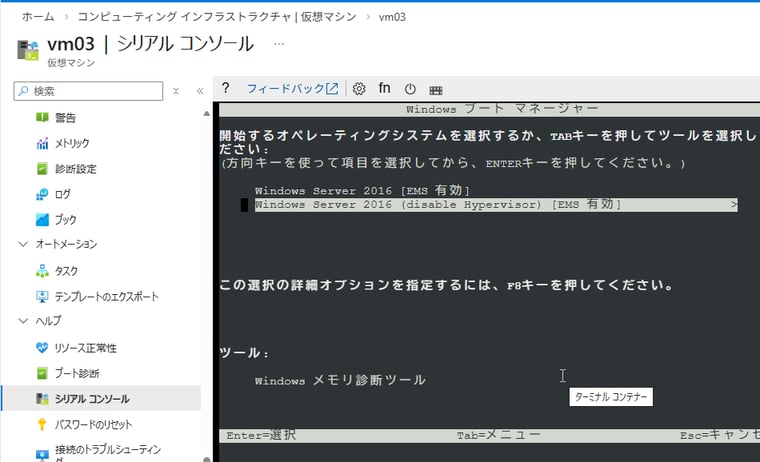Click the オートメーション section label

pyautogui.click(x=66, y=244)
